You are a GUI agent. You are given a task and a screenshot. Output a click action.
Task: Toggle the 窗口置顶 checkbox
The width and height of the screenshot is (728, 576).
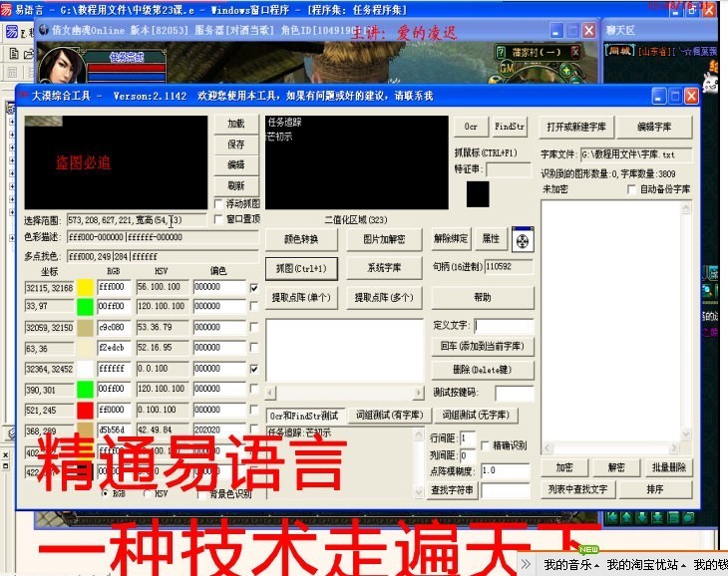pyautogui.click(x=218, y=219)
